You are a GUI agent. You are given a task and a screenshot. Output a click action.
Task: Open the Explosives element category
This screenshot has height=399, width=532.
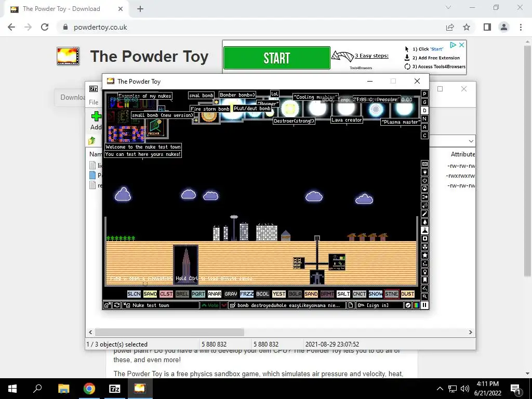[x=424, y=206]
